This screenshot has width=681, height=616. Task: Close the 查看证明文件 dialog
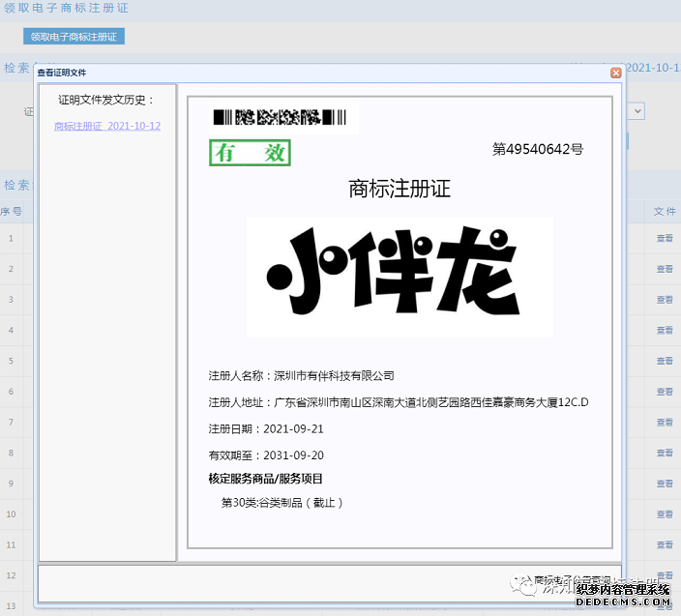pyautogui.click(x=615, y=73)
